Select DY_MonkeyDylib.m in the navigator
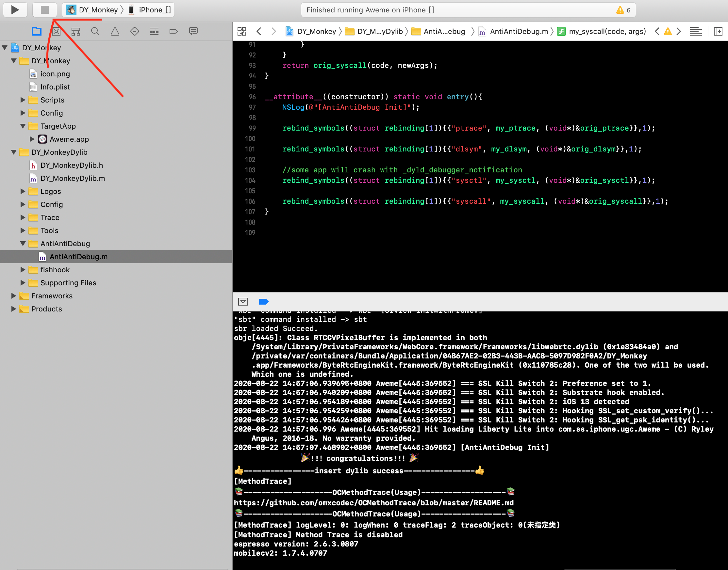The height and width of the screenshot is (570, 728). click(73, 178)
